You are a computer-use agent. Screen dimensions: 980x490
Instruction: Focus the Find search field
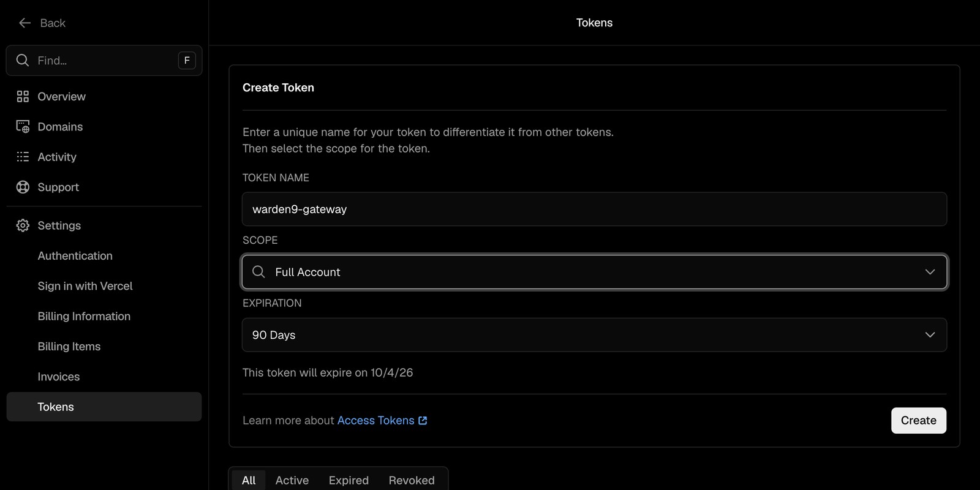click(104, 60)
